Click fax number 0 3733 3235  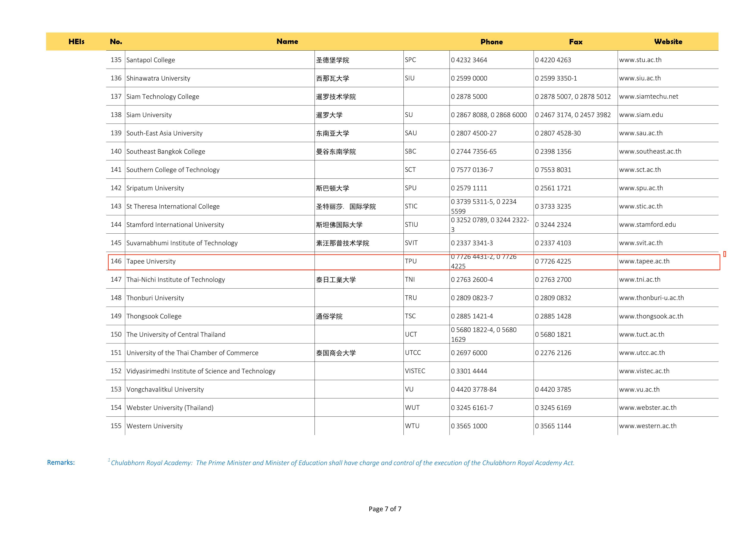point(553,206)
